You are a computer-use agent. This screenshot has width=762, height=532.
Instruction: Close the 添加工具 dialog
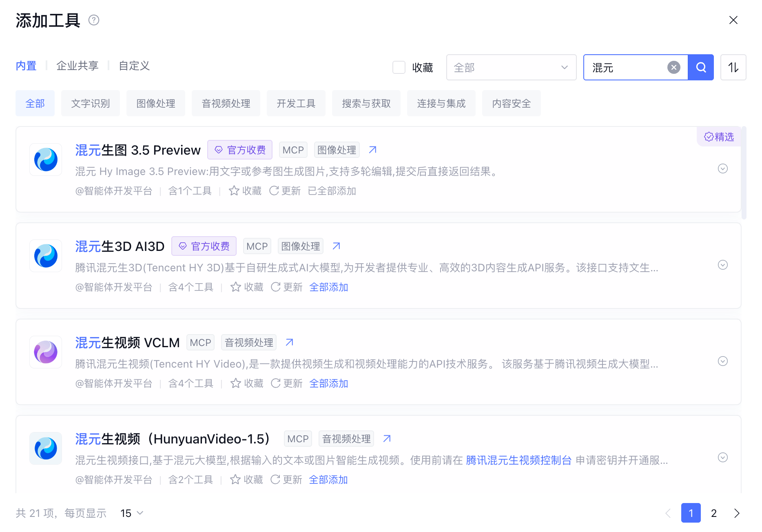[733, 20]
